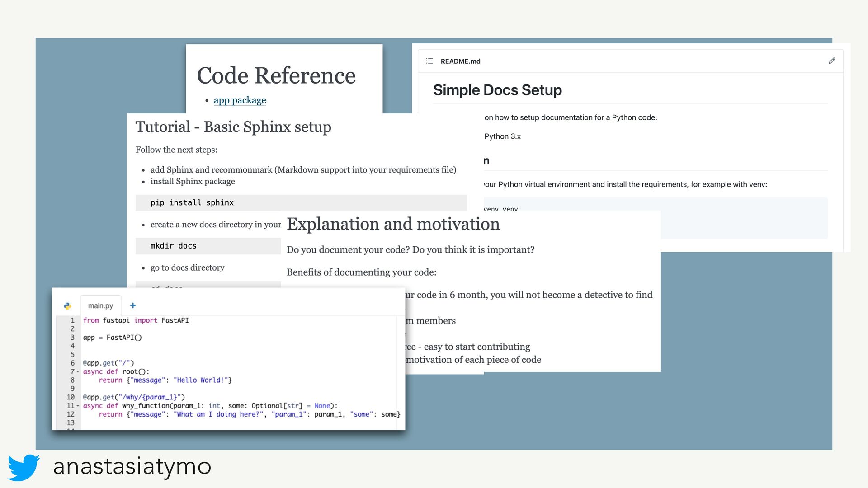The width and height of the screenshot is (868, 488).
Task: Click the anastasiatymo Twitter handle
Action: tap(132, 466)
